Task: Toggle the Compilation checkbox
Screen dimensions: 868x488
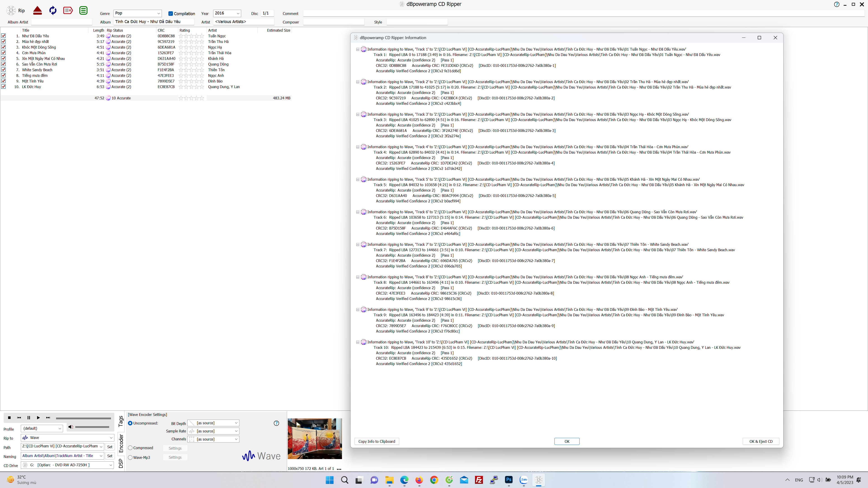Action: [x=170, y=14]
